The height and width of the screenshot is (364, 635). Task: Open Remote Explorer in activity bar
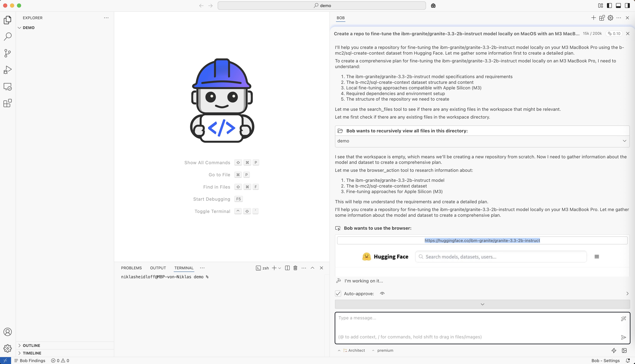(x=7, y=86)
